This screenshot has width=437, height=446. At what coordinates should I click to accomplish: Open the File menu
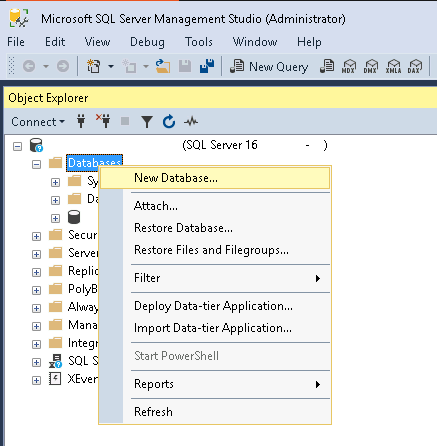pyautogui.click(x=16, y=42)
